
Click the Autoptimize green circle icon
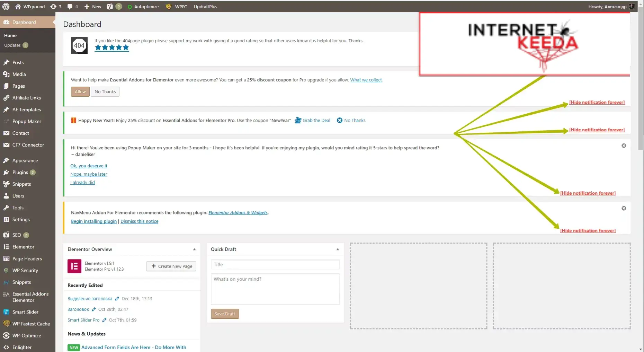point(130,7)
